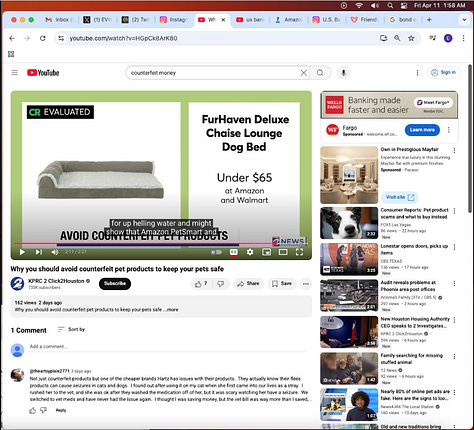
Task: Open menu for Phoenix post offices video
Action: coord(454,283)
